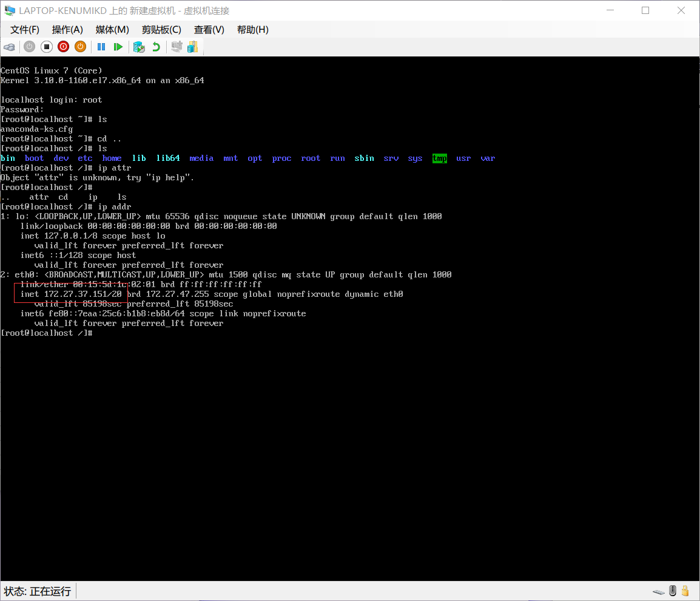The width and height of the screenshot is (700, 601).
Task: Create a checkpoint of the VM
Action: point(139,47)
